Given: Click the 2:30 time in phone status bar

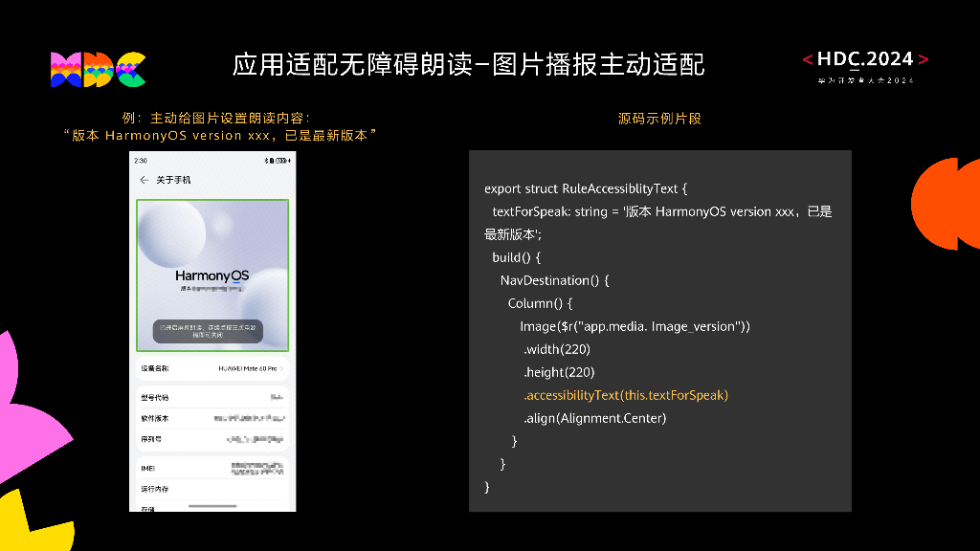Looking at the screenshot, I should (141, 161).
